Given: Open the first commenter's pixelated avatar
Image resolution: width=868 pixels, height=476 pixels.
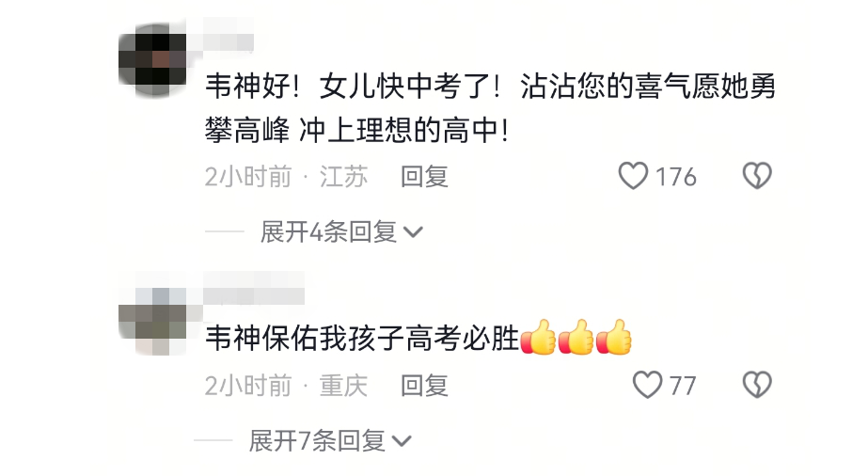Looking at the screenshot, I should pos(153,59).
